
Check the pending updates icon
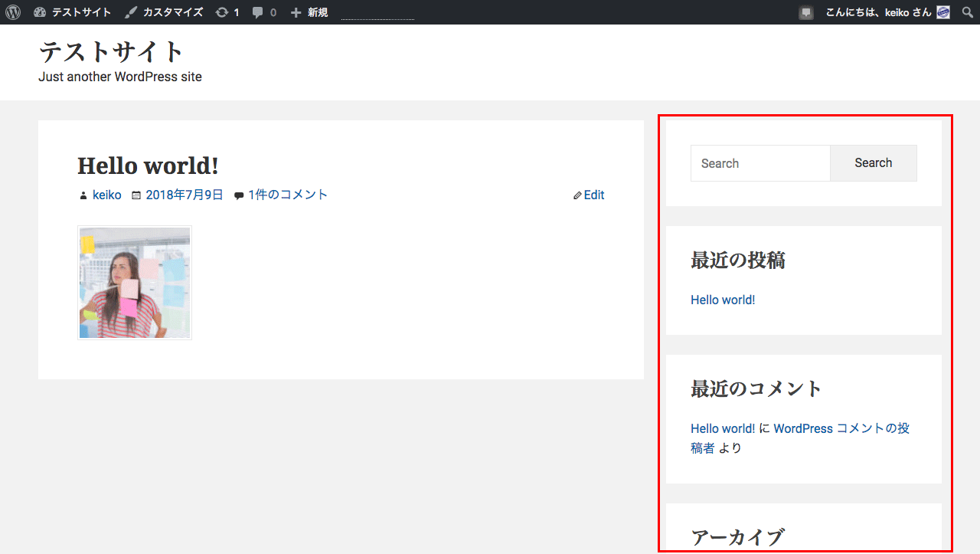(227, 12)
